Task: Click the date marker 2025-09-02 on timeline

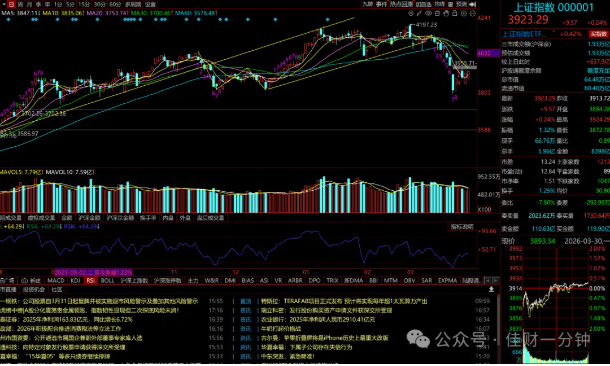Action: pos(93,272)
